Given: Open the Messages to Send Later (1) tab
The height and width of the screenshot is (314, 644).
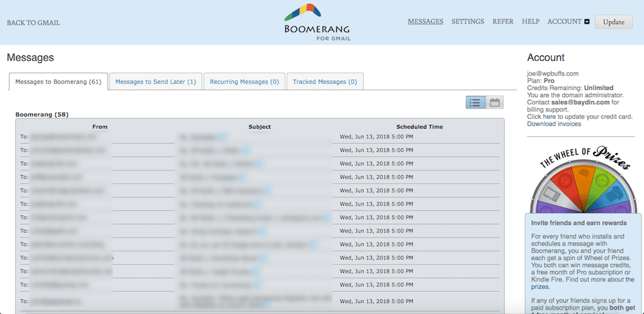Looking at the screenshot, I should click(x=156, y=82).
